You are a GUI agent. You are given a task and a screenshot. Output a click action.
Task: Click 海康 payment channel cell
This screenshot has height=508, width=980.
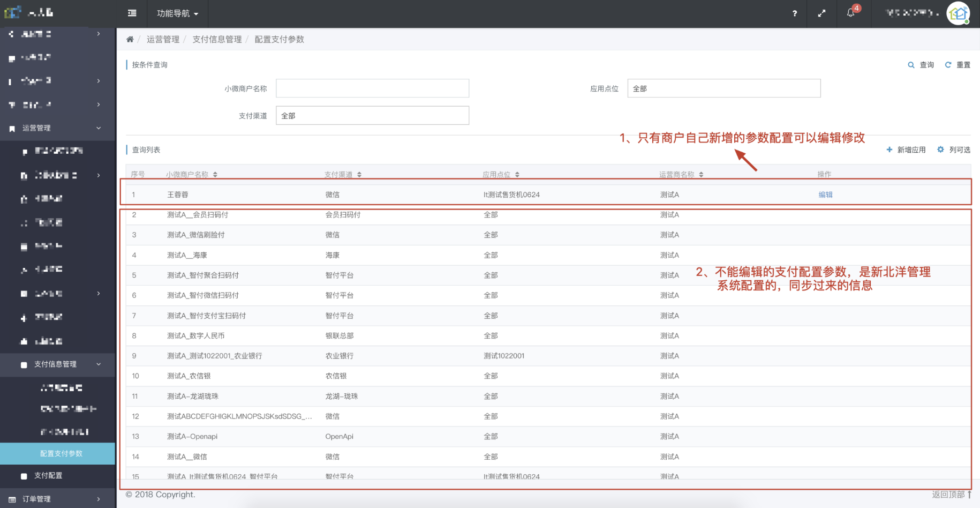(333, 255)
